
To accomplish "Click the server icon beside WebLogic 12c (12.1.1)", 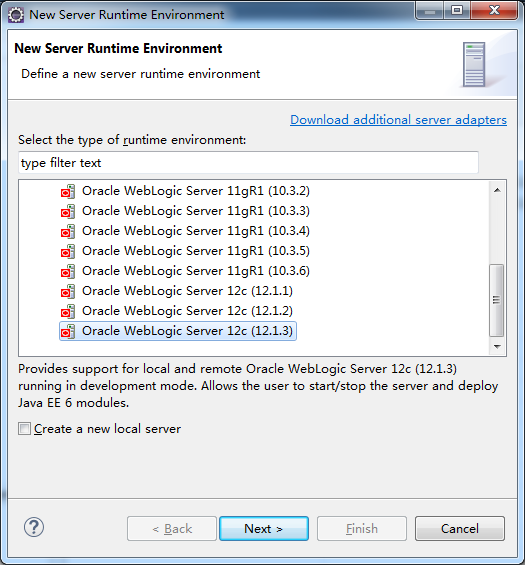I will pyautogui.click(x=68, y=292).
